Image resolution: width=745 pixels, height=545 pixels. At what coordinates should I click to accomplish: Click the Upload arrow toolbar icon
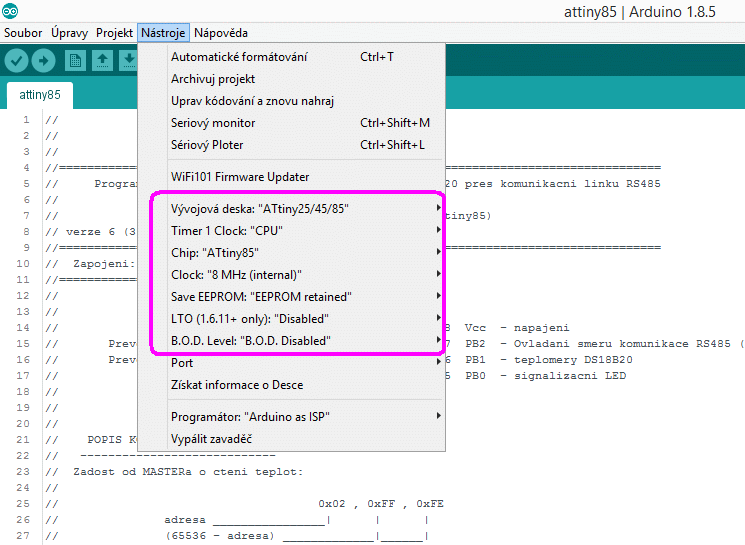click(44, 61)
